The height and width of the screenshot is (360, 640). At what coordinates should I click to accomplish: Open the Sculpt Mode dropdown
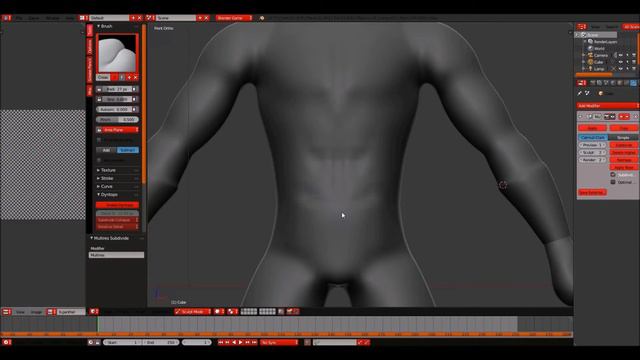(193, 311)
